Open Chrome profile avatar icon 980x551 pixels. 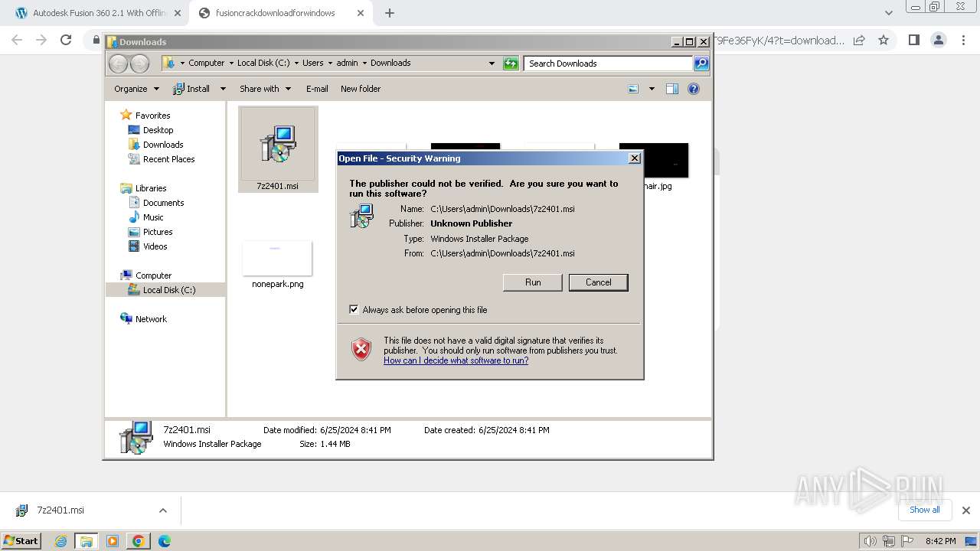point(939,40)
